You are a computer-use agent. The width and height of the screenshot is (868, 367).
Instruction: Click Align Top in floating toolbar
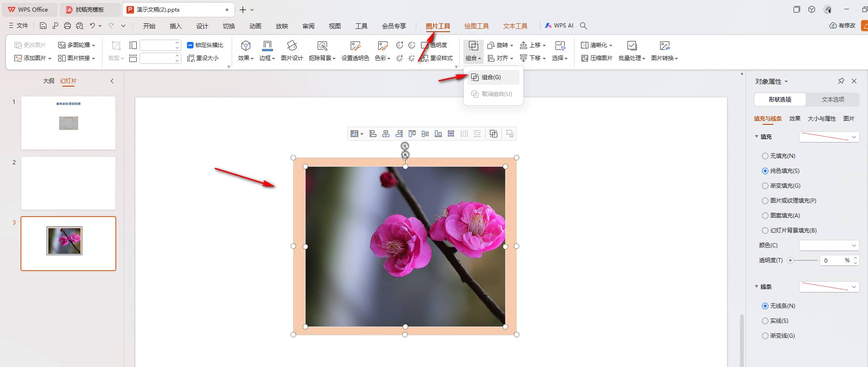pos(412,134)
